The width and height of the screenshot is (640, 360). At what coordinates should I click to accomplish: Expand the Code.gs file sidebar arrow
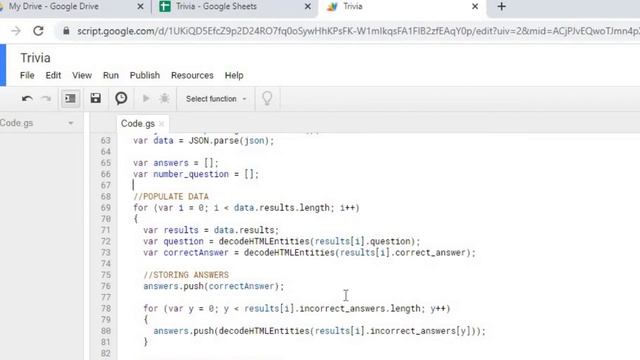pos(71,123)
